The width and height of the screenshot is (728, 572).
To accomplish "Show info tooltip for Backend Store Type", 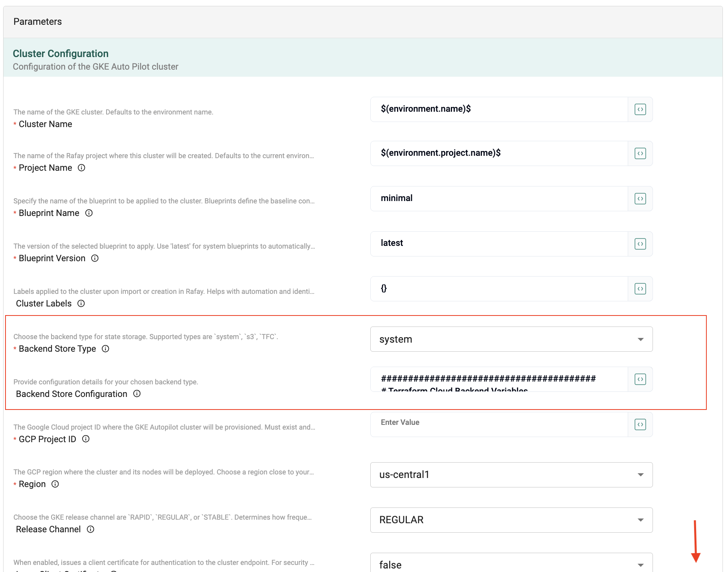I will [105, 349].
